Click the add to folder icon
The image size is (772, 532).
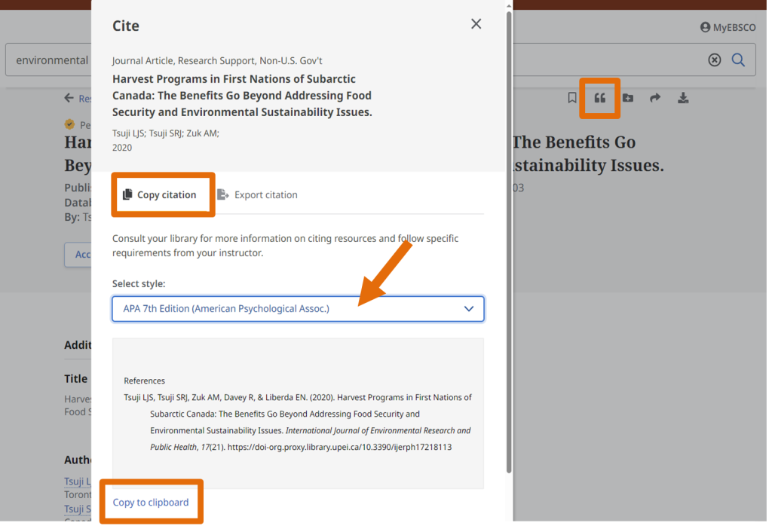[x=628, y=98]
